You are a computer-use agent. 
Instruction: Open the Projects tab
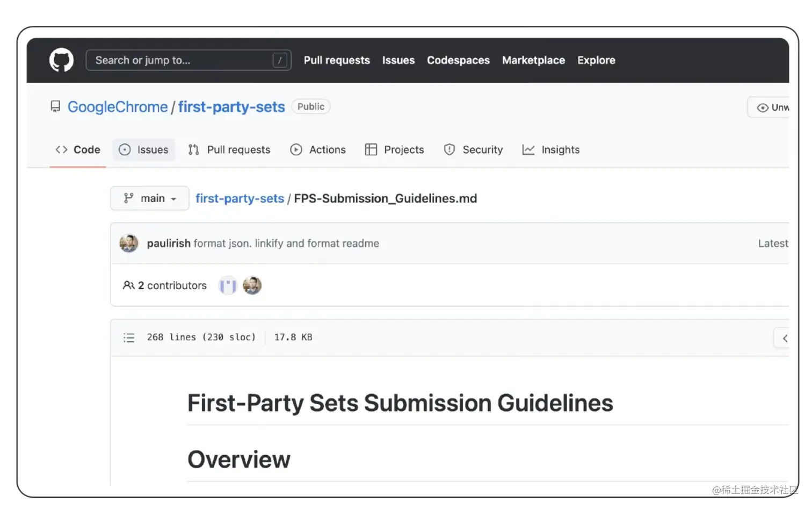point(394,150)
